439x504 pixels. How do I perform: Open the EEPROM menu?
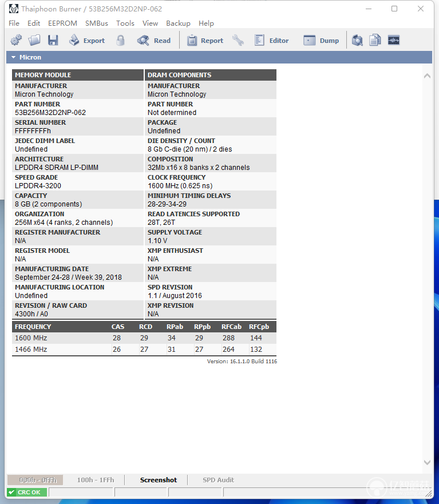coord(62,23)
